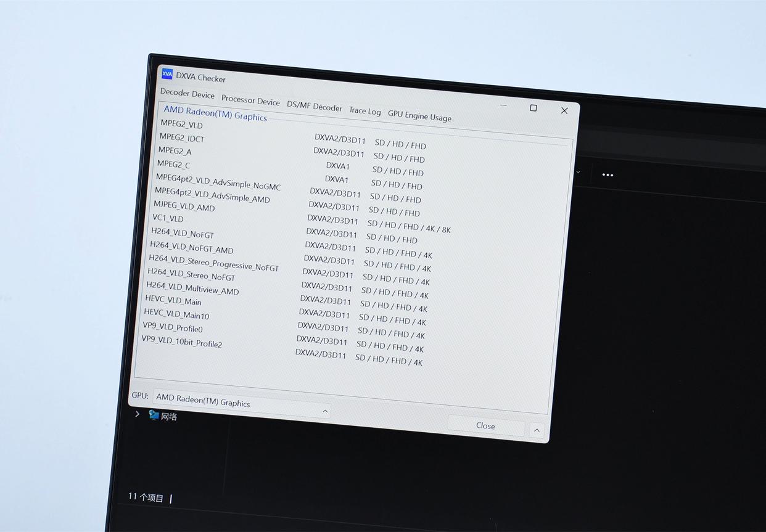Click the DXVA Checker app icon
Viewport: 766px width, 532px height.
coord(167,75)
